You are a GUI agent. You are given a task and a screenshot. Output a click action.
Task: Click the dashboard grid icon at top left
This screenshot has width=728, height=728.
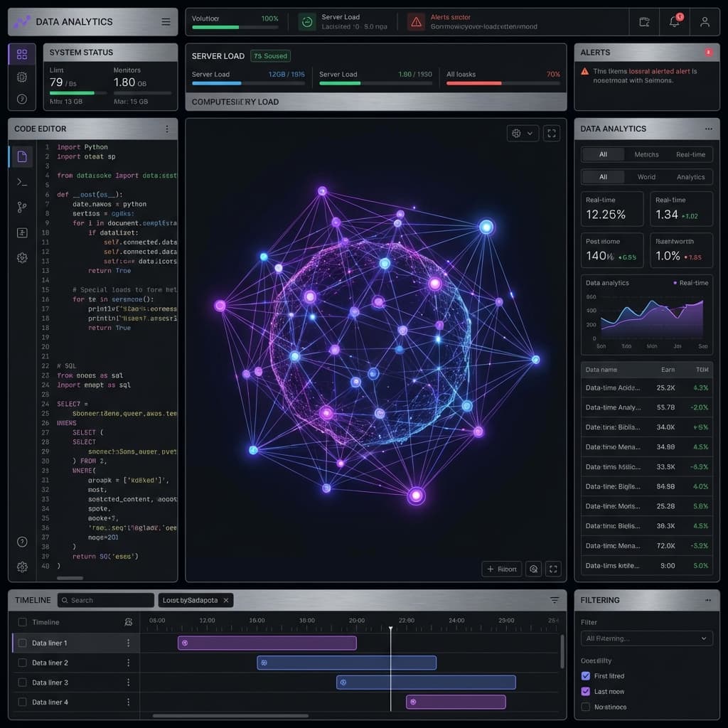click(x=22, y=54)
